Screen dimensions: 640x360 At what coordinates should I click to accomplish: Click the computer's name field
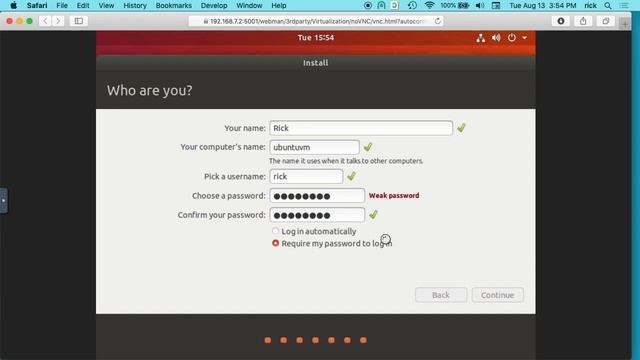(314, 147)
